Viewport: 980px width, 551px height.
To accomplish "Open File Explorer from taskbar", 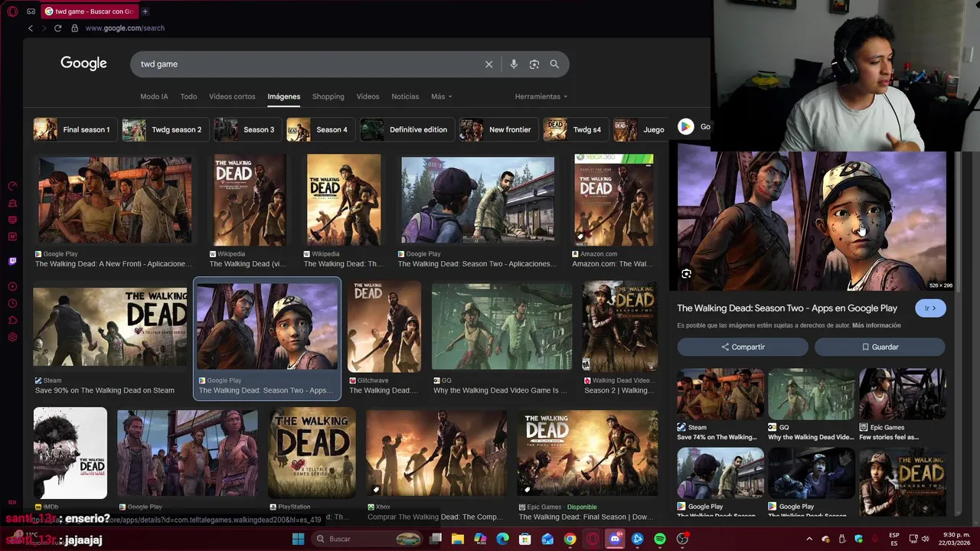I will 458,539.
